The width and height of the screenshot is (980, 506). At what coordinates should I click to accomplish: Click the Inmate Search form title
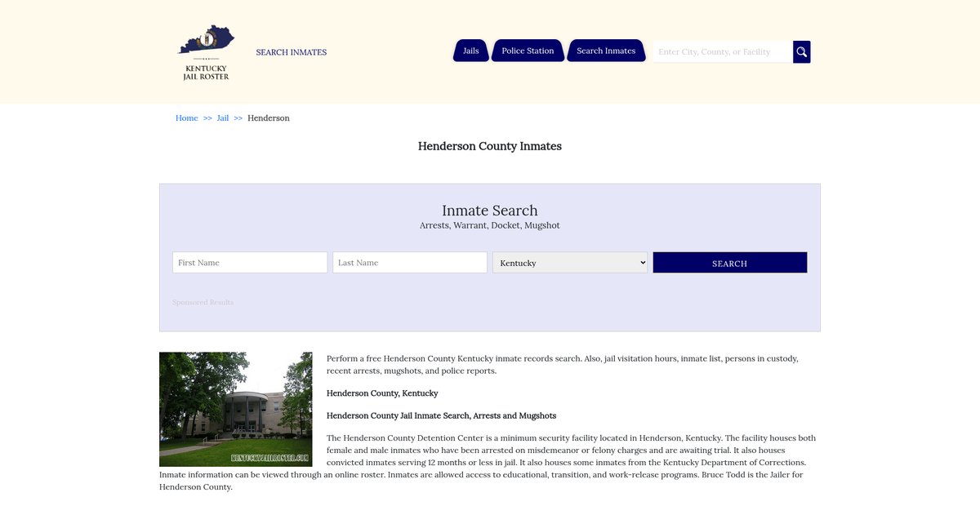(490, 211)
